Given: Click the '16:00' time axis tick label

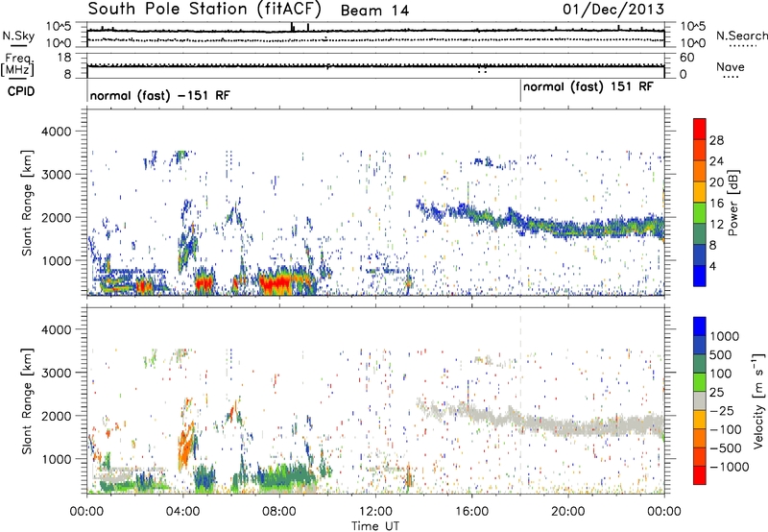Looking at the screenshot, I should (471, 512).
